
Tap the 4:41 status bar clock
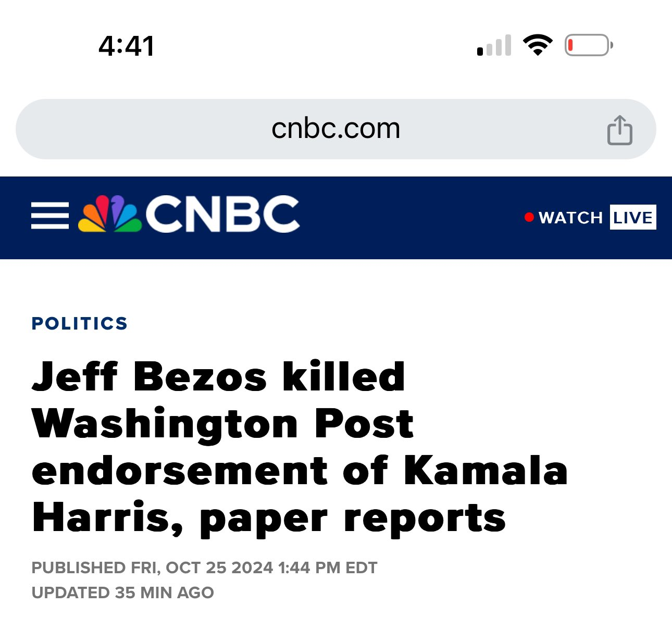click(x=127, y=46)
